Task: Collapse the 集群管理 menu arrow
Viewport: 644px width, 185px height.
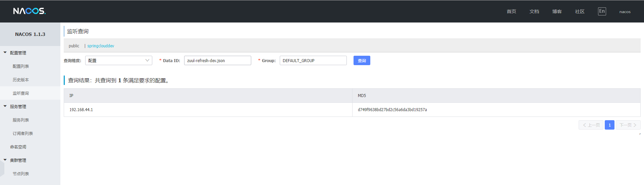Action: coord(5,160)
